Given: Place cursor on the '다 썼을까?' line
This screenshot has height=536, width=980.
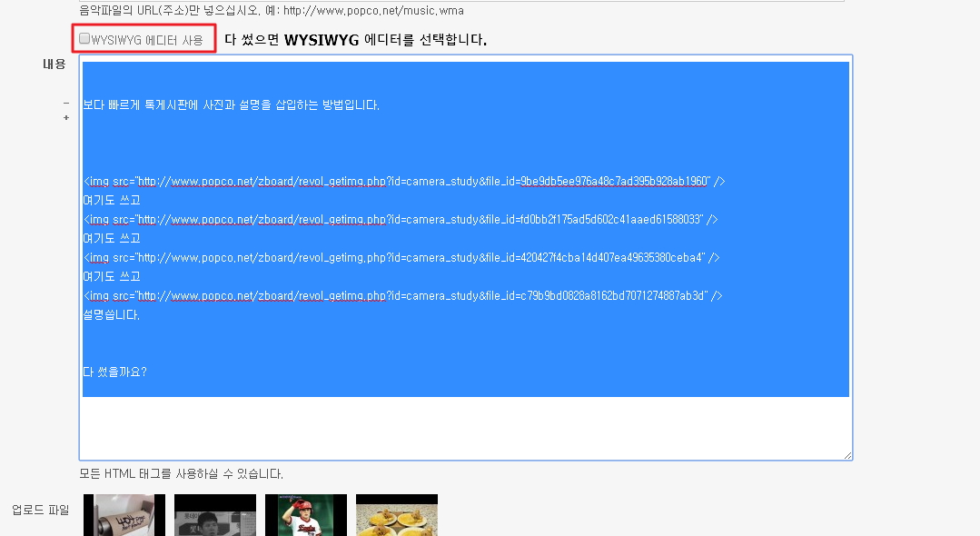Looking at the screenshot, I should 114,372.
